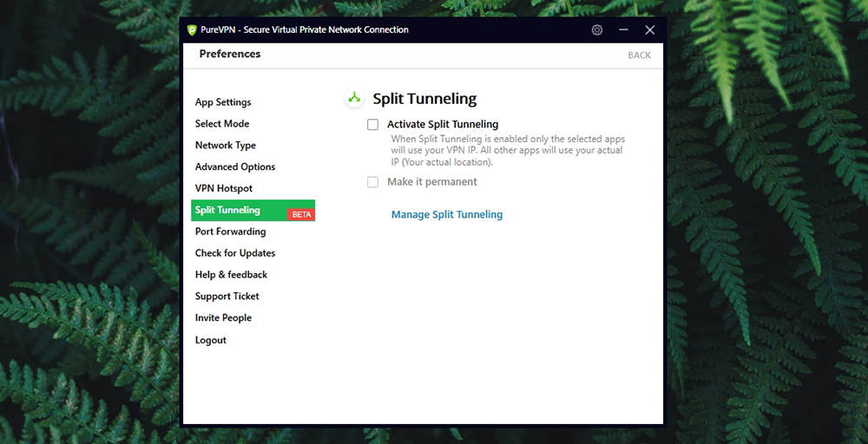Go to Select Mode preferences

[222, 124]
